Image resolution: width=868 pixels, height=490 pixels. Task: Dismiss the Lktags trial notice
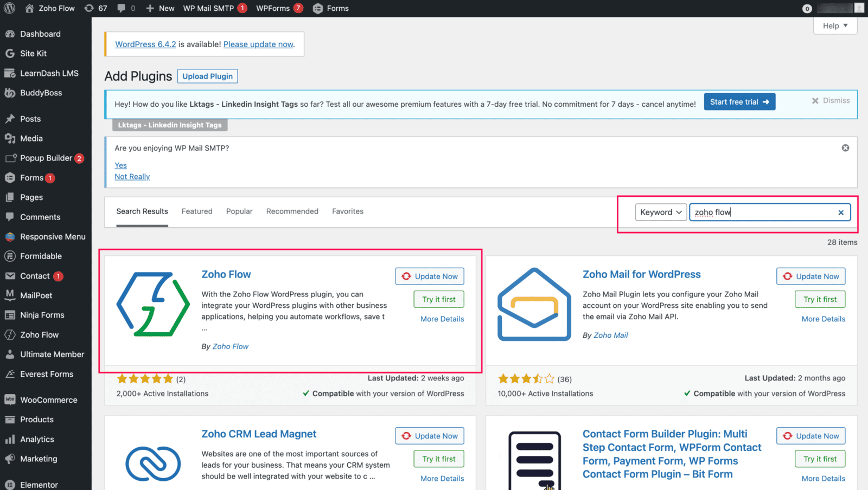tap(831, 101)
